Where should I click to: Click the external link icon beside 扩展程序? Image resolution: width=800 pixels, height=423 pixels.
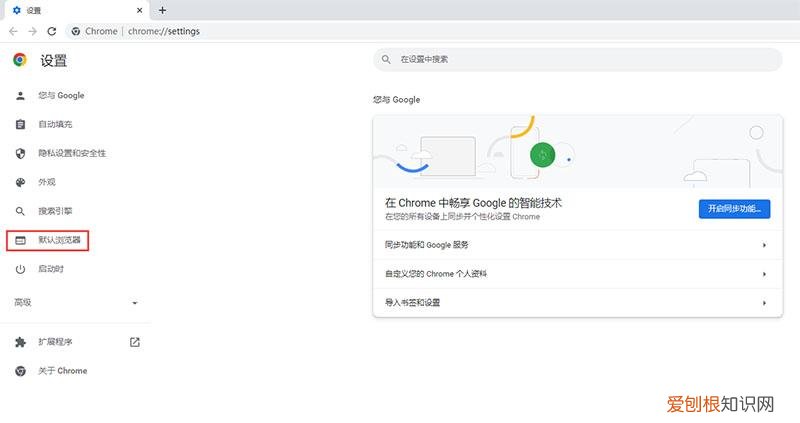pyautogui.click(x=135, y=342)
